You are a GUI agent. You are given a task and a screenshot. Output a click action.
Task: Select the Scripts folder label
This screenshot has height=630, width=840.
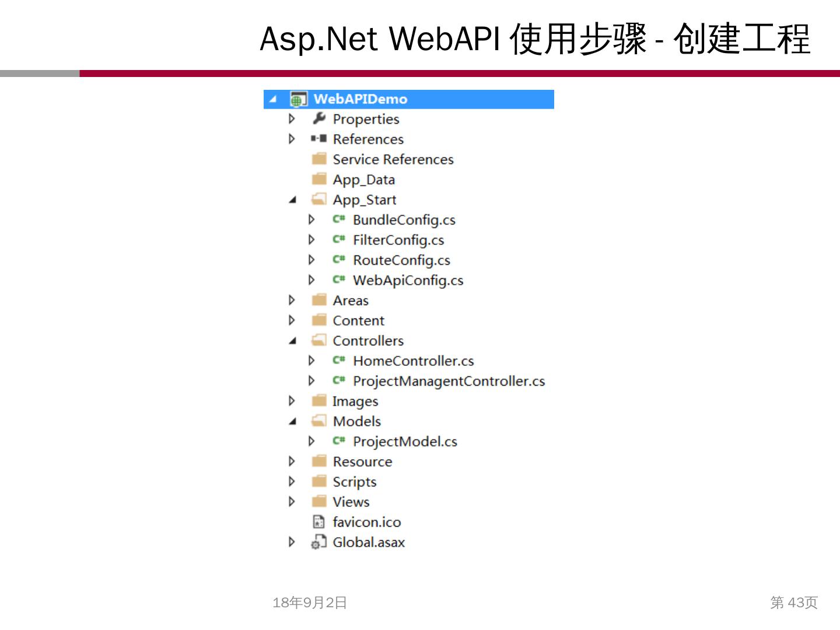coord(354,482)
